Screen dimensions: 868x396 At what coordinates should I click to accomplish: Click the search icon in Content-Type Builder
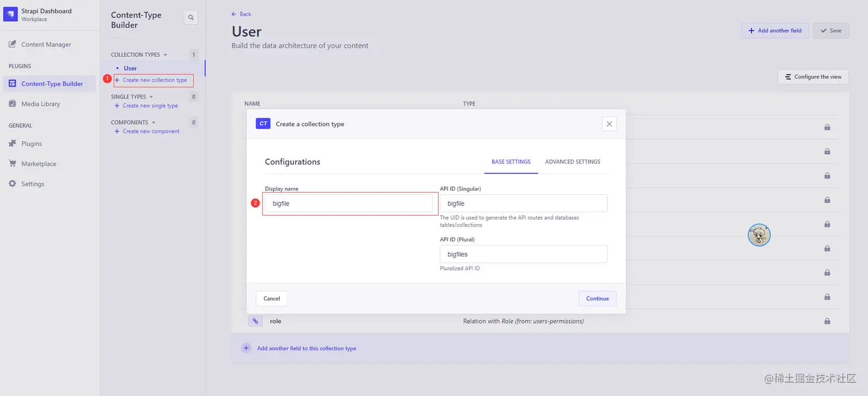[191, 18]
